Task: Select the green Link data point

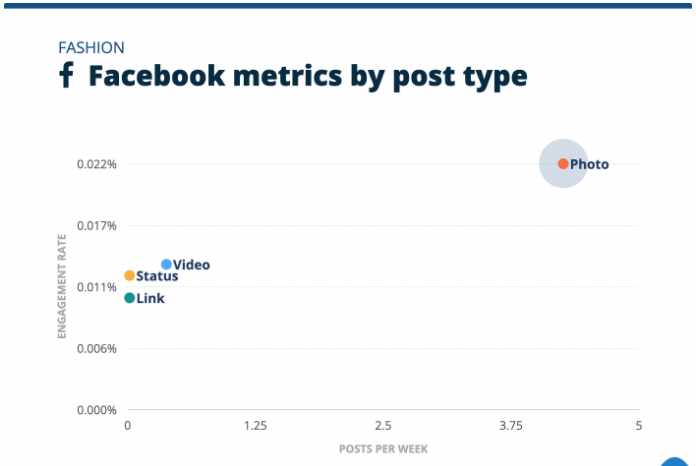Action: [x=130, y=298]
